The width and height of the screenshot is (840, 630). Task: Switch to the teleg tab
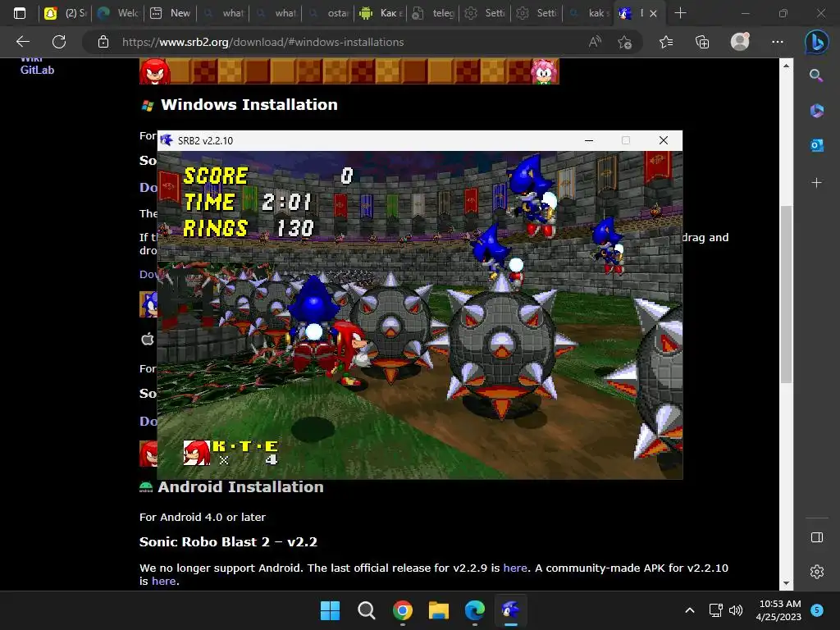click(x=433, y=13)
